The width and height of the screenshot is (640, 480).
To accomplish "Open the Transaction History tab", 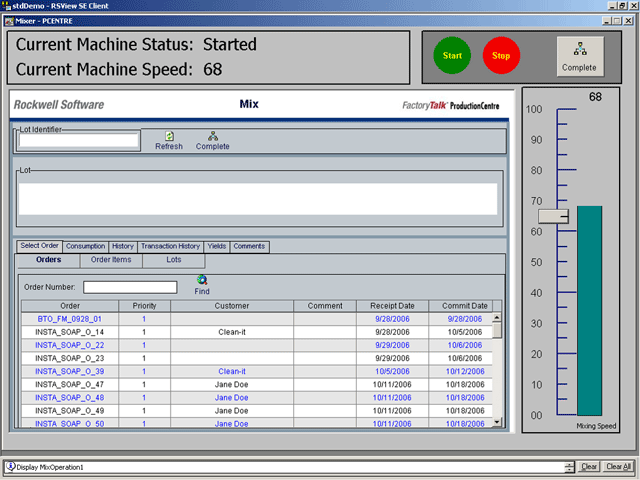I will [x=170, y=247].
